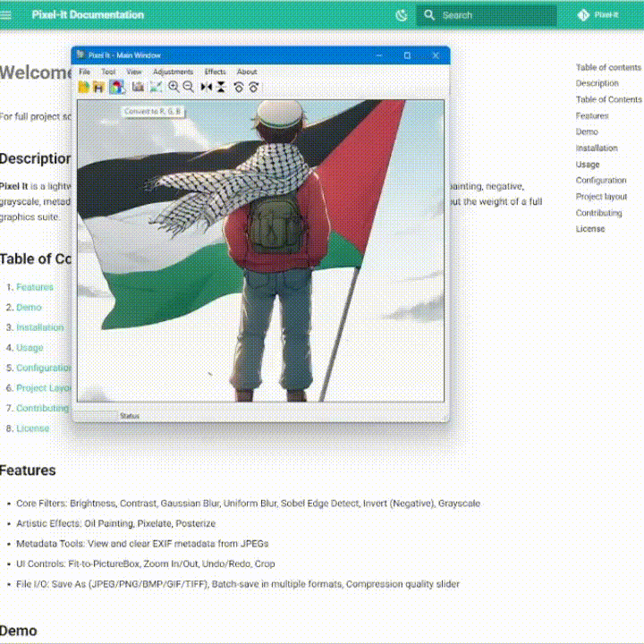
Task: Click the Pixel-It repository git icon
Action: pos(583,15)
